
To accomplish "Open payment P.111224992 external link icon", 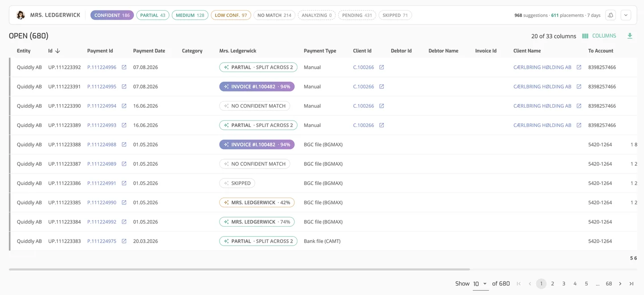I will 124,222.
